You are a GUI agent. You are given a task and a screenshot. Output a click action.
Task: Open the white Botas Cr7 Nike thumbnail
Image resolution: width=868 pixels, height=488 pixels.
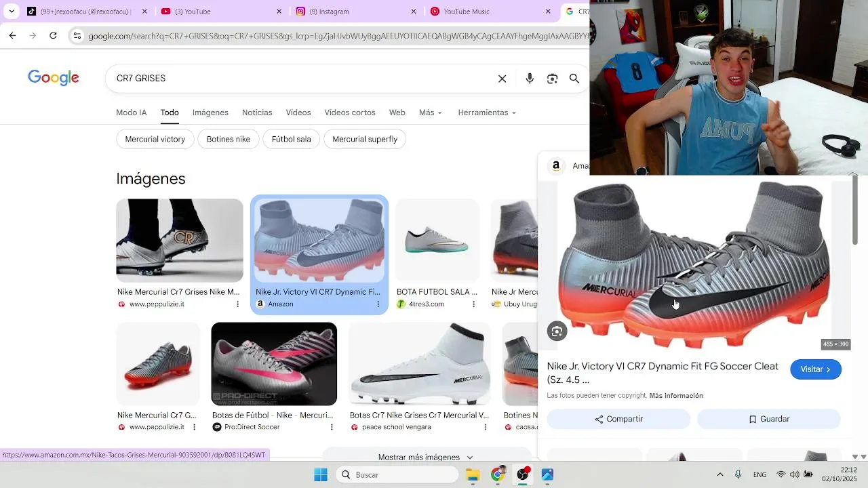[420, 364]
